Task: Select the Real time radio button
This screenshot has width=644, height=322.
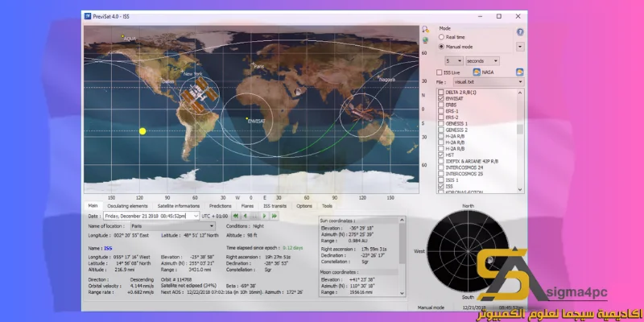Action: [441, 37]
